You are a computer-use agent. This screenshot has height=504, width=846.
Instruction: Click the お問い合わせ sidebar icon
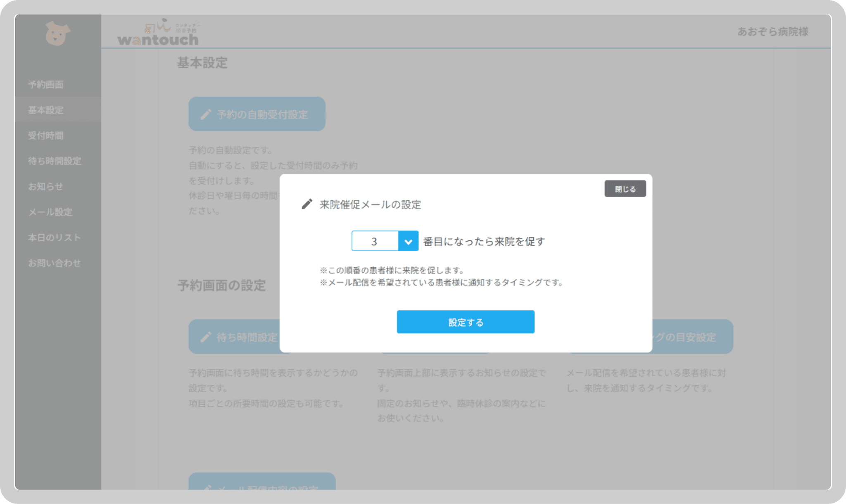(54, 263)
